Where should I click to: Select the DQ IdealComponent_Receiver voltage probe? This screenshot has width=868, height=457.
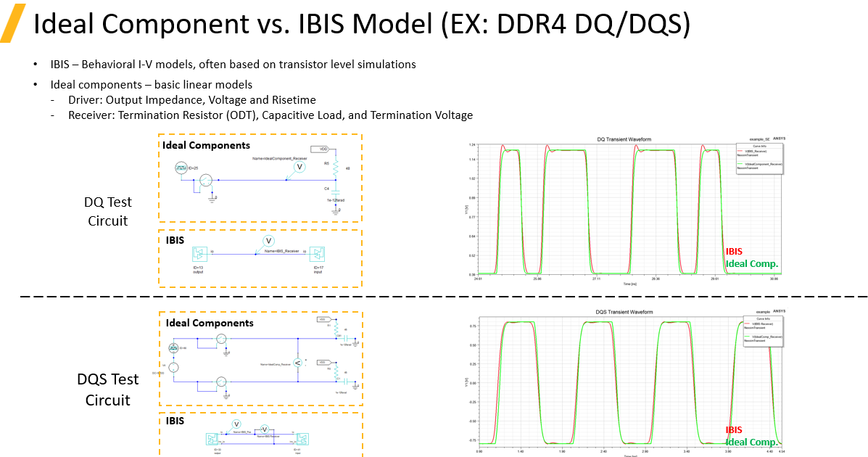299,168
